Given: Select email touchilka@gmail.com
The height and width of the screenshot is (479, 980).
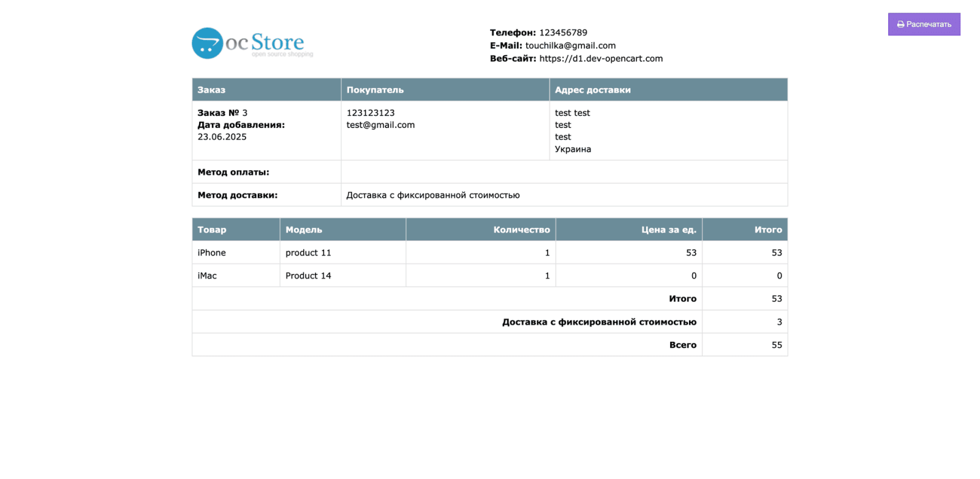Looking at the screenshot, I should point(570,45).
